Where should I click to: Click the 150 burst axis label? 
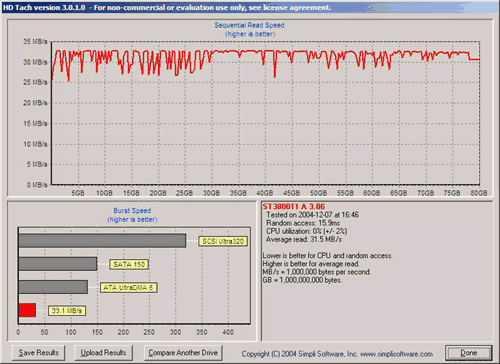[97, 332]
